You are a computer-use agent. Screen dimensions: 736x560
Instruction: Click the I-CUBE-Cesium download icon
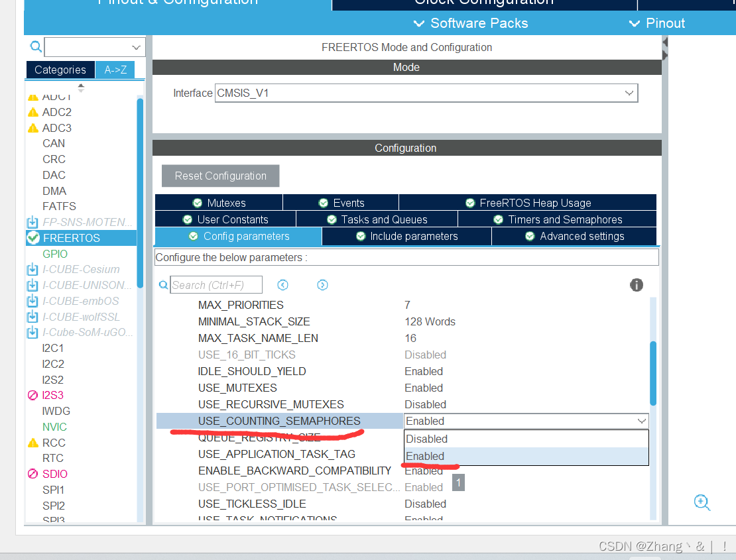pos(32,270)
